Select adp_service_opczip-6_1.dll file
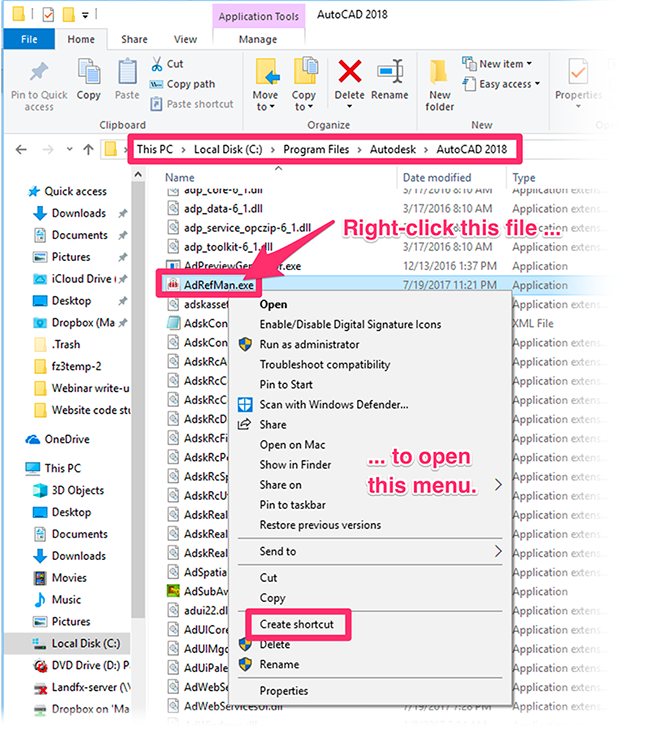Screen dimensions: 650x732 click(247, 228)
